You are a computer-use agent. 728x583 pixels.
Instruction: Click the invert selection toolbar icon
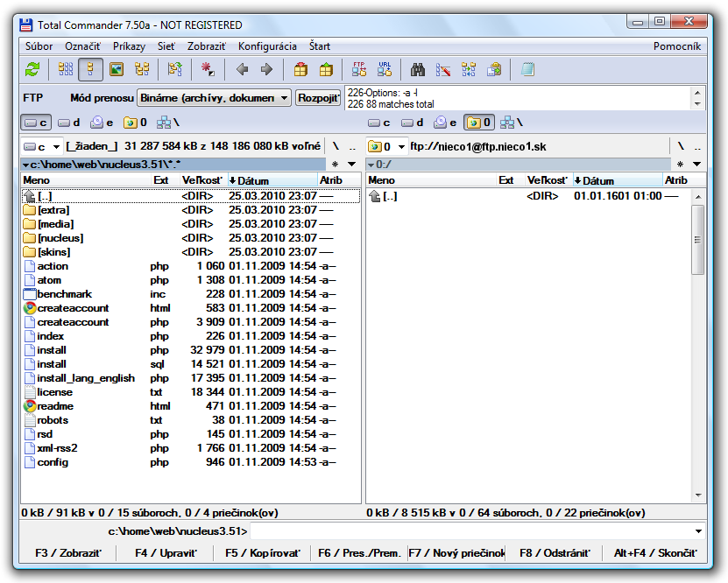175,69
